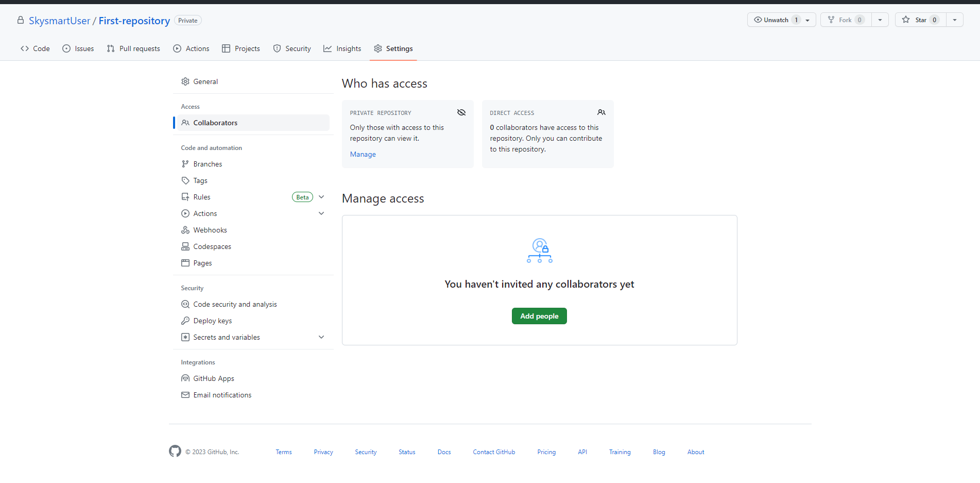Click the lock icon beside SkysmartUser

21,20
